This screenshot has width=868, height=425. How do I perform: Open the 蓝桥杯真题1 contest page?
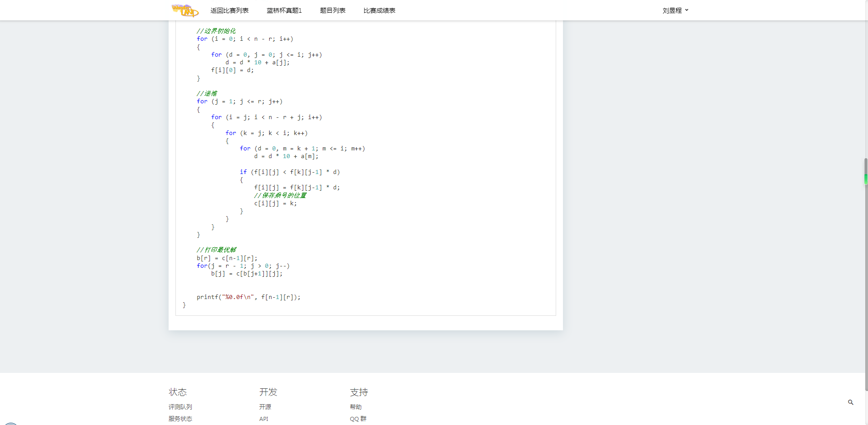click(284, 10)
